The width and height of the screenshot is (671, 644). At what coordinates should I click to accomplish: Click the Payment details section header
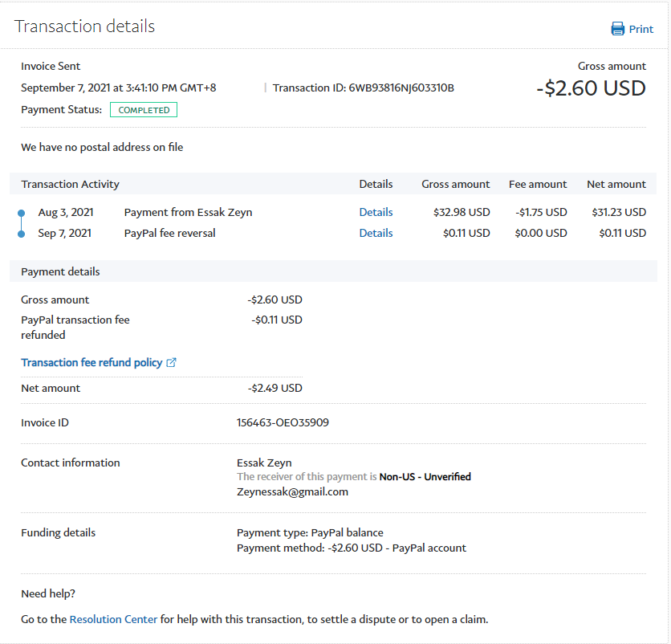[x=60, y=271]
